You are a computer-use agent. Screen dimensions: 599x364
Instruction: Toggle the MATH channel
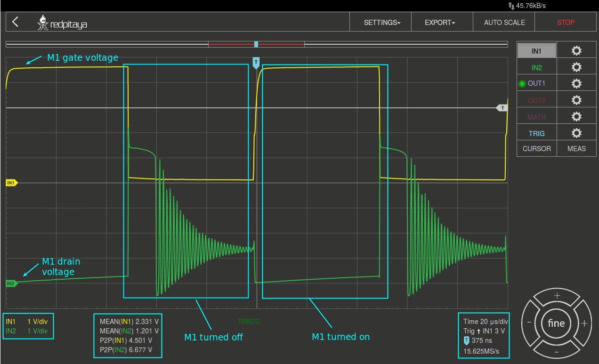coord(537,117)
